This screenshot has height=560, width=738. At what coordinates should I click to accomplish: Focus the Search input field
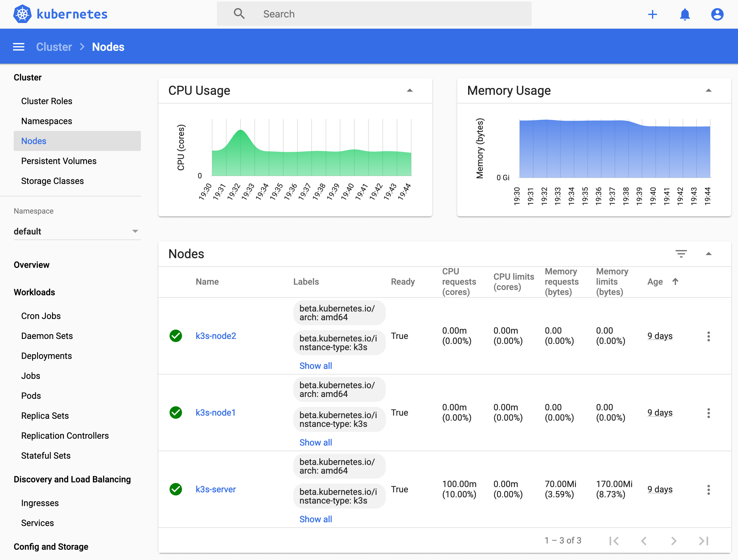point(374,14)
